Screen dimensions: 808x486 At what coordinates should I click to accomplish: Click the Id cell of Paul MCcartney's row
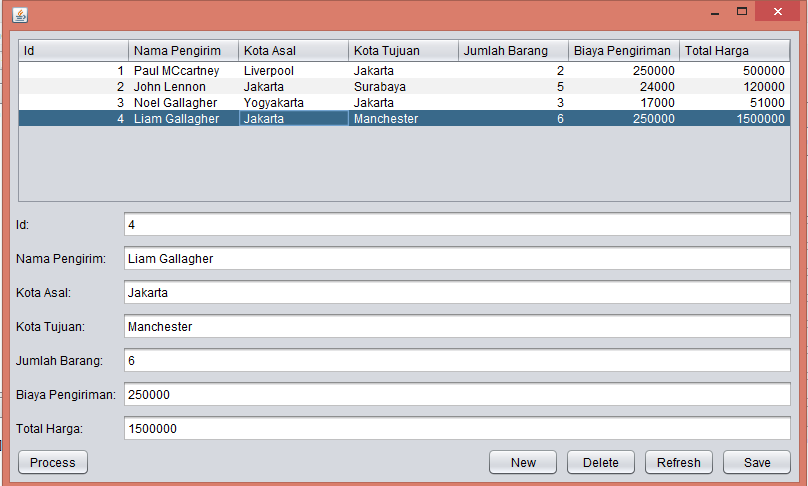point(74,70)
